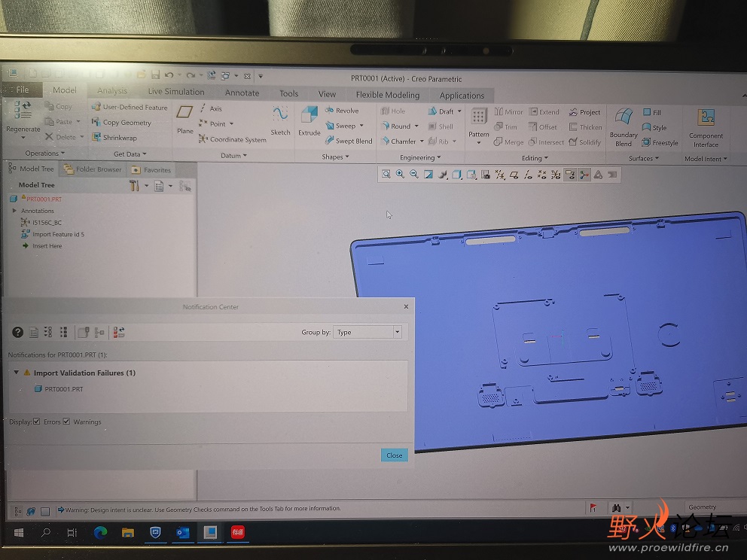Open the Notification Center help icon
The height and width of the screenshot is (560, 747).
coord(17,332)
